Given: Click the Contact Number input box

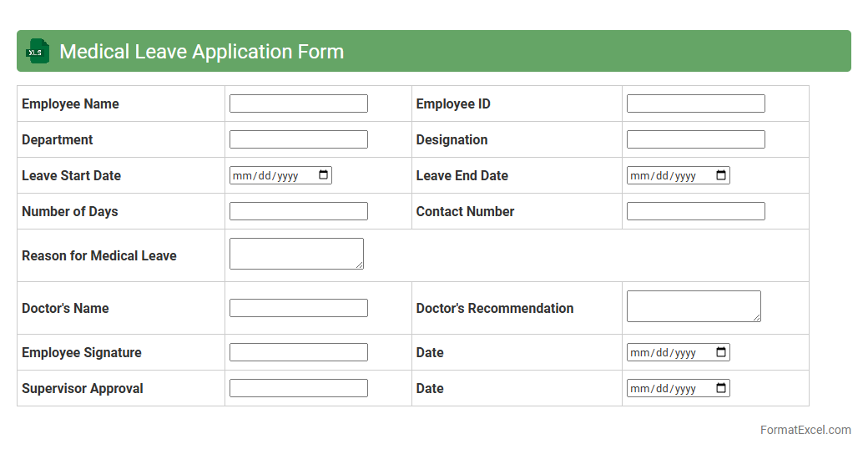Looking at the screenshot, I should [x=695, y=211].
